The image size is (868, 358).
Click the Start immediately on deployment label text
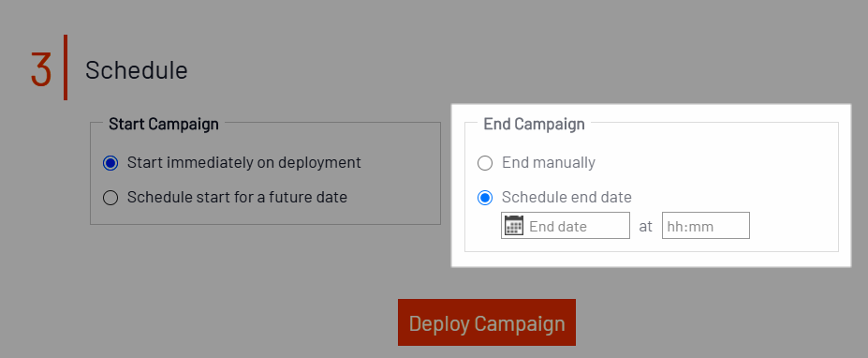point(244,162)
